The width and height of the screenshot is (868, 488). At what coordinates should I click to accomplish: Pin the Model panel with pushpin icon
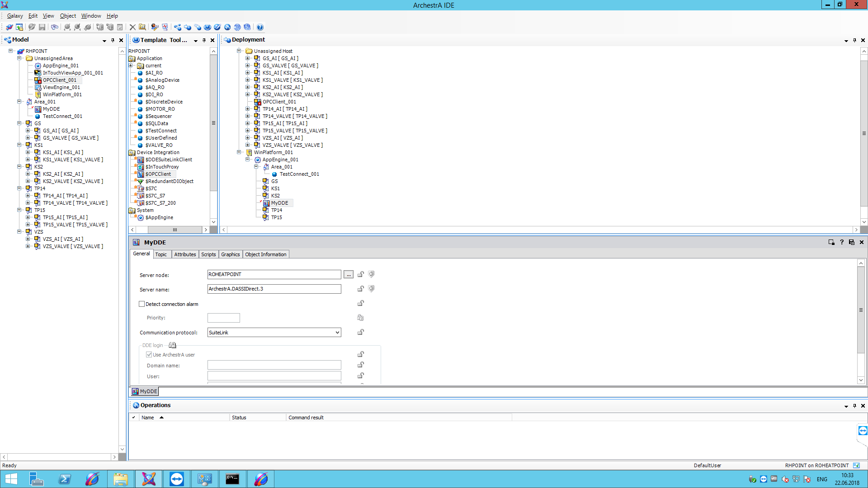click(x=113, y=40)
